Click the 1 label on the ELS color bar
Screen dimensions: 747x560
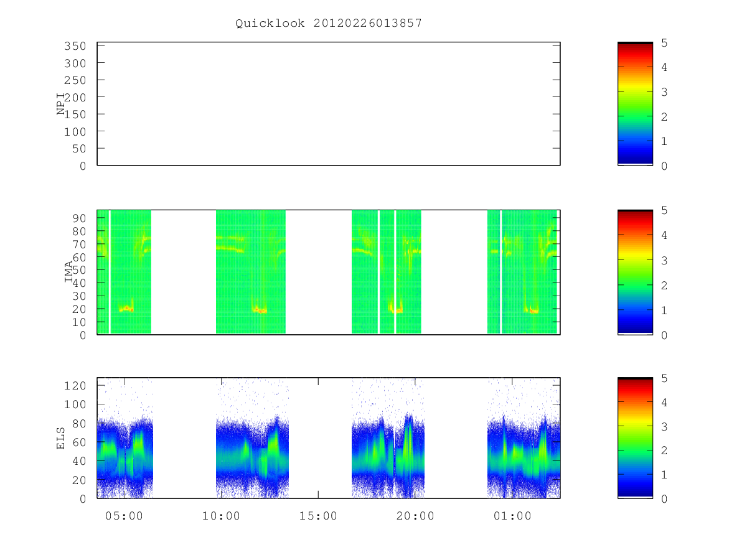point(665,475)
